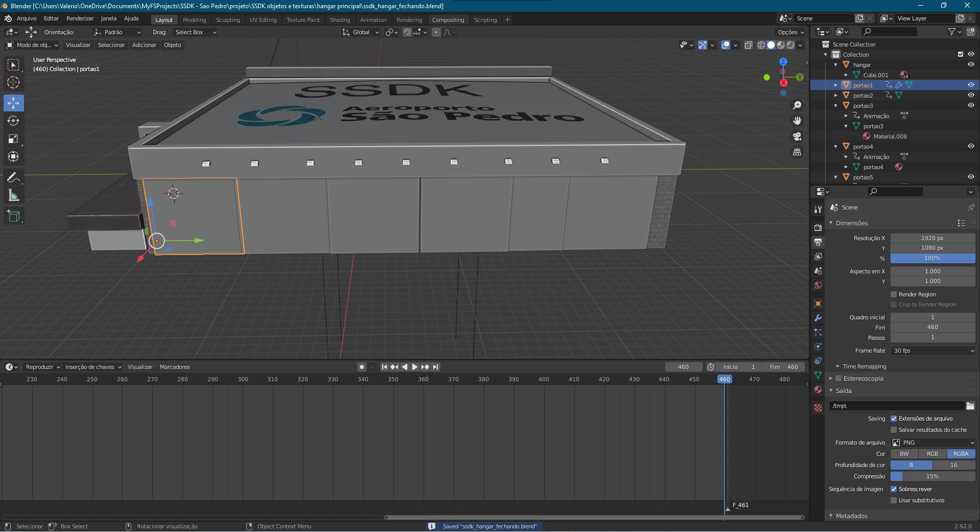Switch to the UV Editing workspace tab

(263, 20)
